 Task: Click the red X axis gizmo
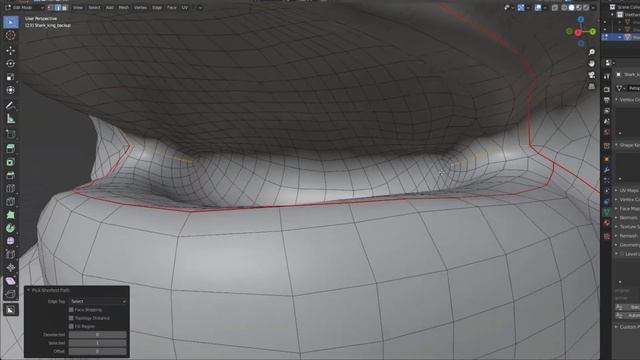[x=578, y=33]
